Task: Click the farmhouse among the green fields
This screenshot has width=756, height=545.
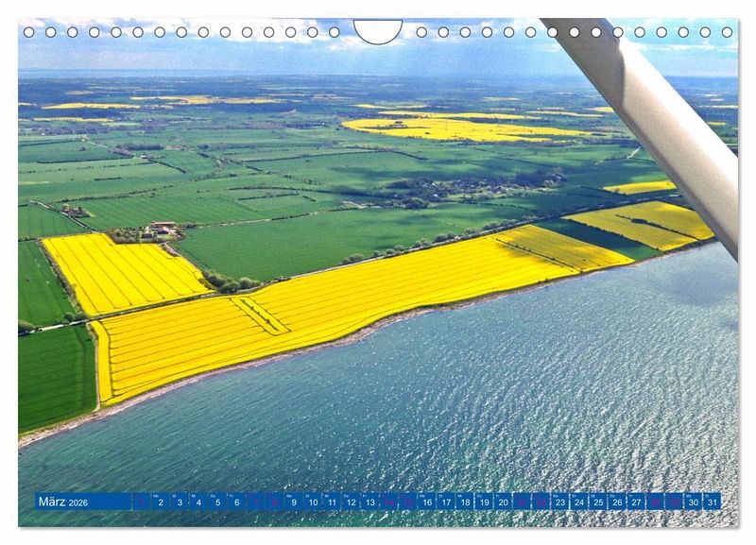Action: click(161, 229)
